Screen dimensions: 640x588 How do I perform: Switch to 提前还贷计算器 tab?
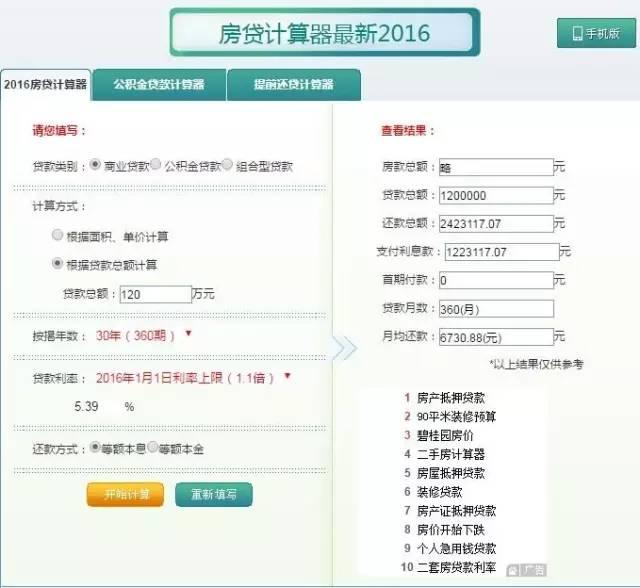click(293, 84)
